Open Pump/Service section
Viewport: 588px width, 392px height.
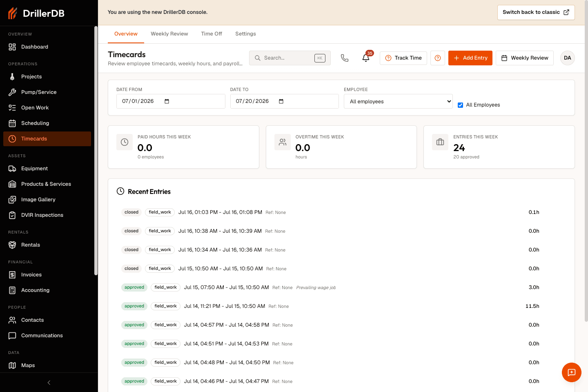click(x=47, y=92)
